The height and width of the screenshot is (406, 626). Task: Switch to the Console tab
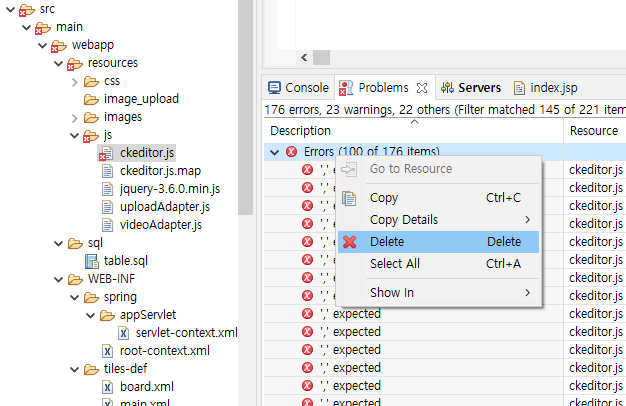[299, 88]
